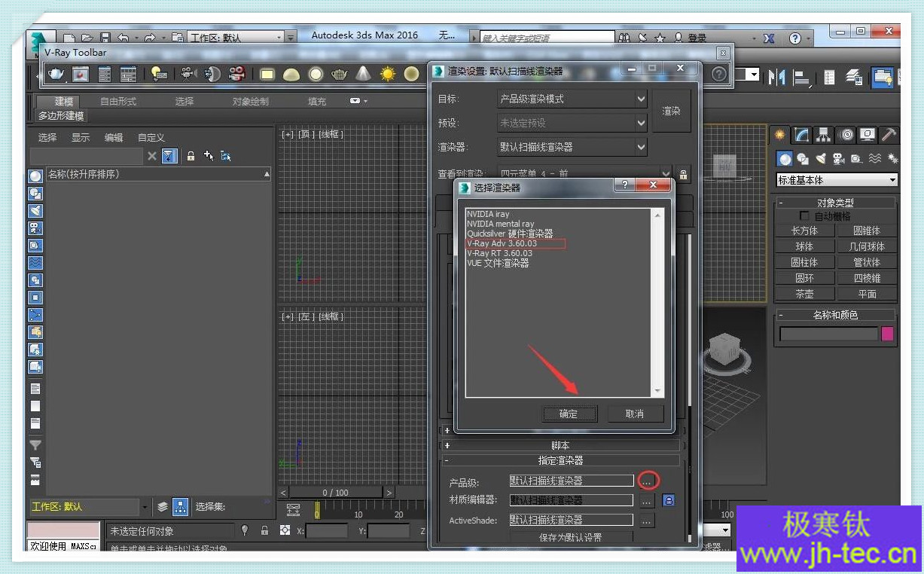Switch to the 对象绘制 ribbon tab
Screen dimensions: 924x574
pos(250,101)
